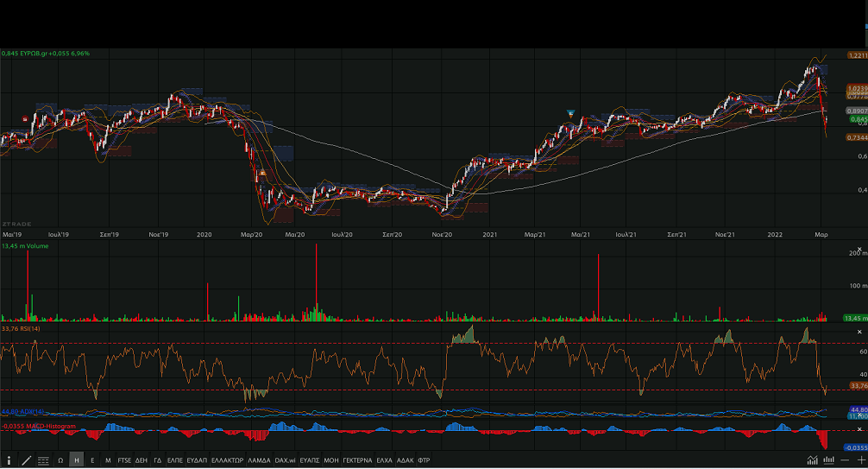Image resolution: width=868 pixels, height=469 pixels.
Task: Close the MACD-Histogram panel
Action: [x=859, y=428]
